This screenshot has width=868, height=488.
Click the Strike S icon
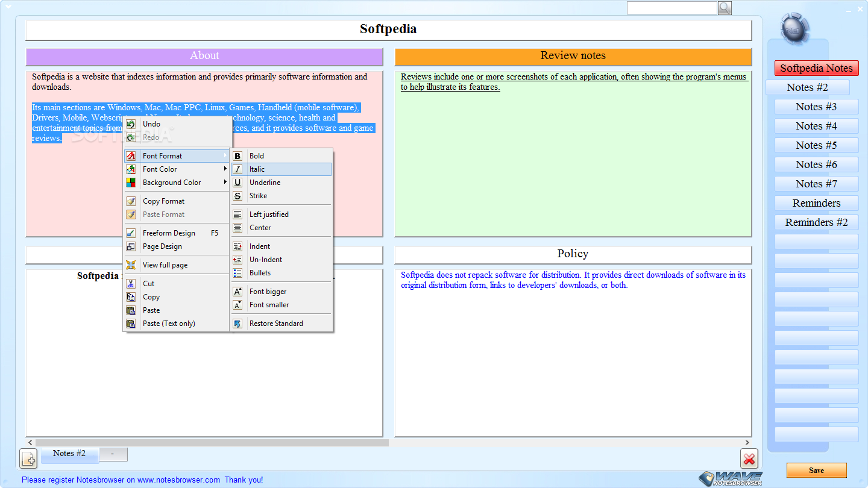point(237,195)
